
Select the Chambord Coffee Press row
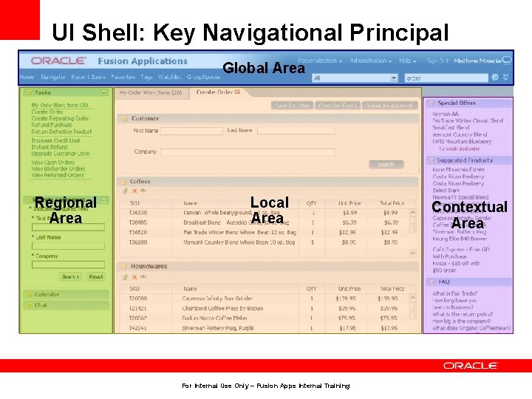[x=265, y=308]
